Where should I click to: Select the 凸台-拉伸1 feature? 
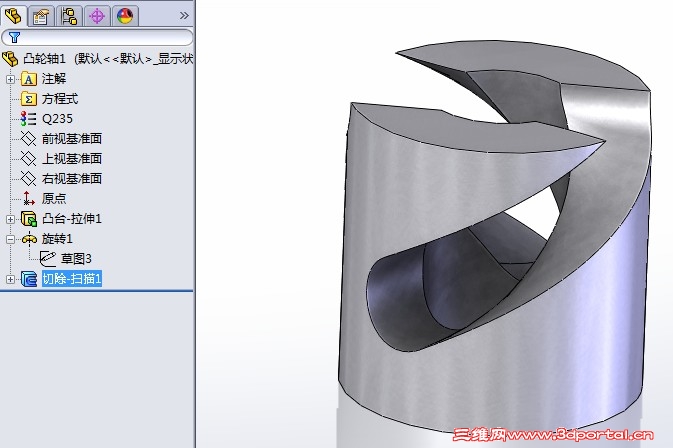(x=72, y=219)
